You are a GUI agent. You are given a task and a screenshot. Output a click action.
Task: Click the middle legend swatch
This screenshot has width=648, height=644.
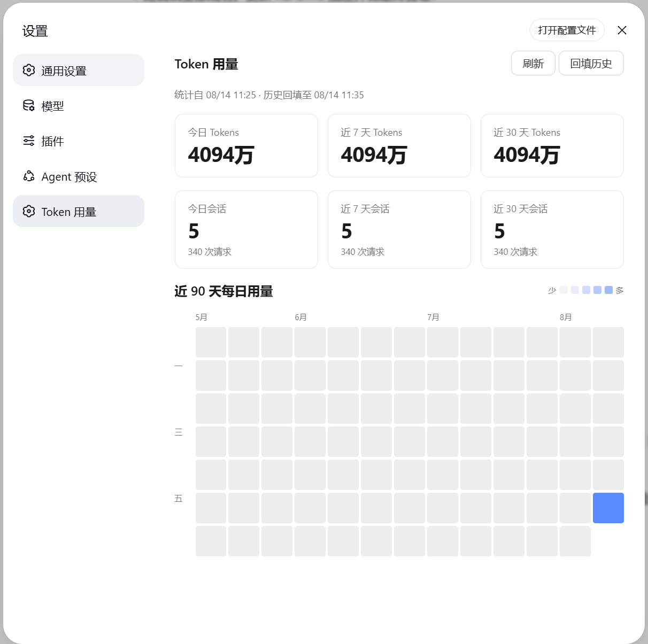(586, 290)
